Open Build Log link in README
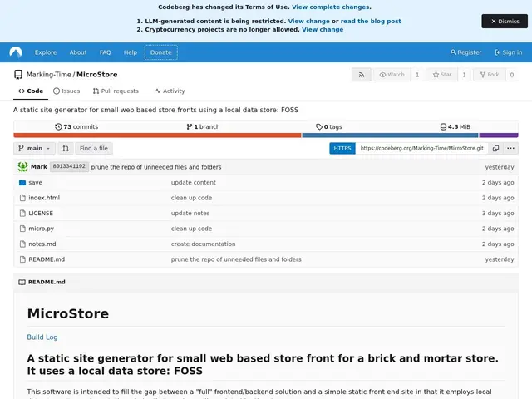Screen dimensions: 532x399 [42, 337]
